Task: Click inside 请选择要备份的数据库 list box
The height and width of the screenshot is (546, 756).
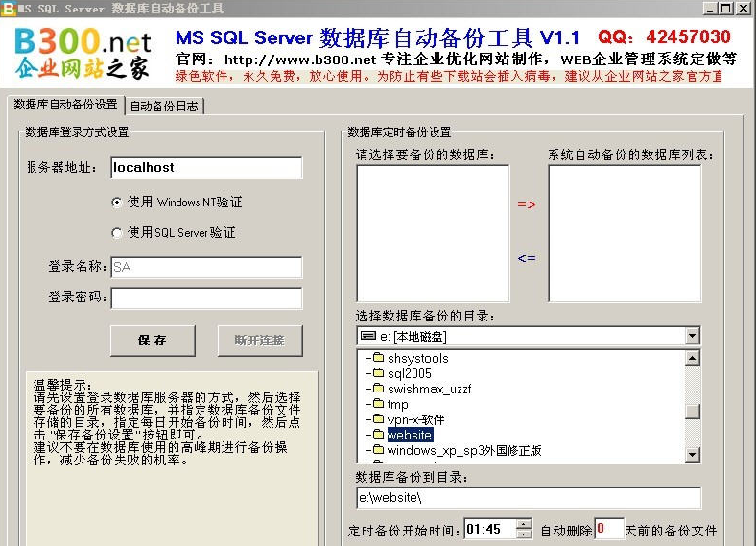Action: 433,233
